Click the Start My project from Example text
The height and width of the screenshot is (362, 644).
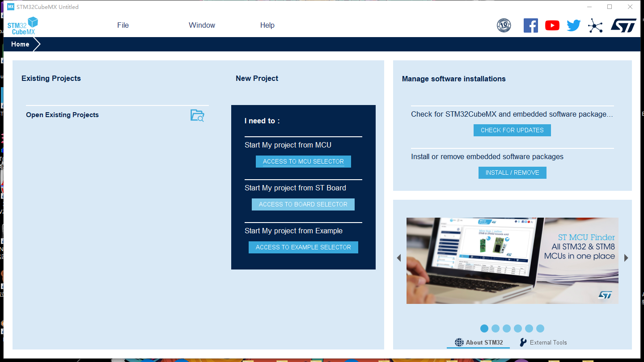293,231
